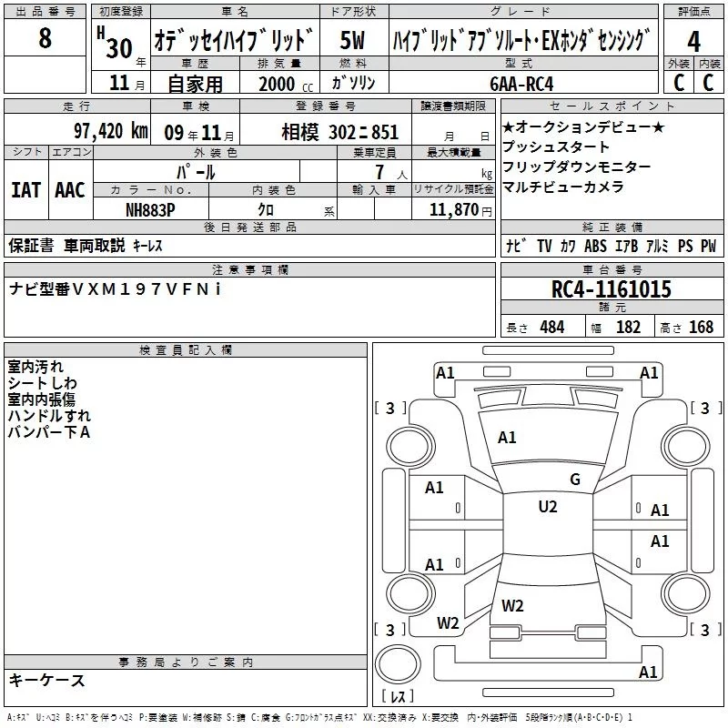This screenshot has width=728, height=728.
Task: Select the fuel type ガソリン cell
Action: point(353,83)
